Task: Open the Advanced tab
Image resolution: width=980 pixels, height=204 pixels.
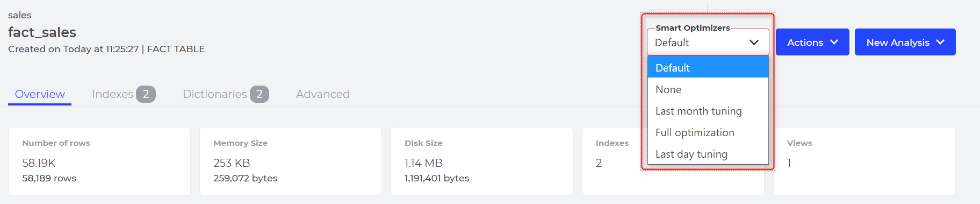Action: click(x=323, y=94)
